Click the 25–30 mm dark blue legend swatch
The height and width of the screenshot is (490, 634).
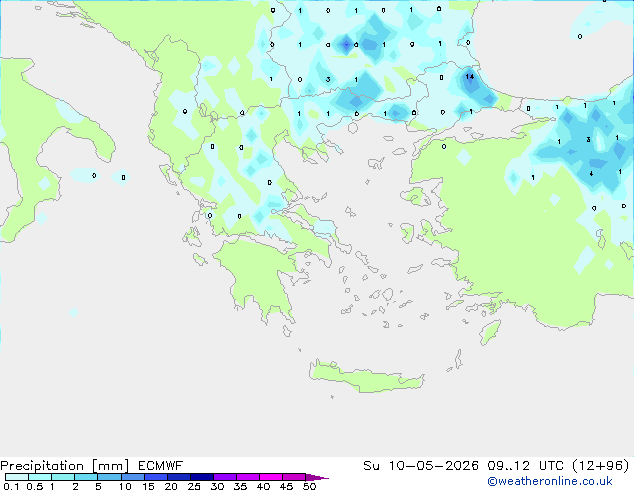point(202,477)
